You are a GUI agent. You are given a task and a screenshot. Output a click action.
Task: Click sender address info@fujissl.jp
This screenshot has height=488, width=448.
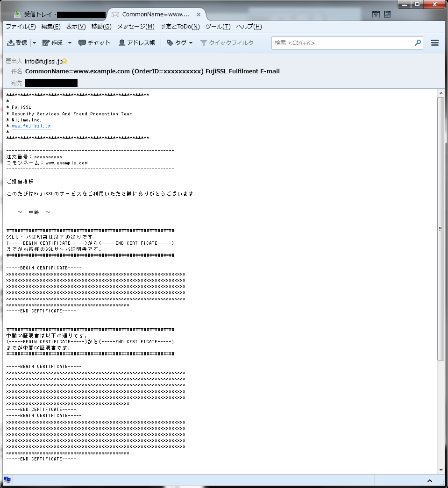pos(43,61)
